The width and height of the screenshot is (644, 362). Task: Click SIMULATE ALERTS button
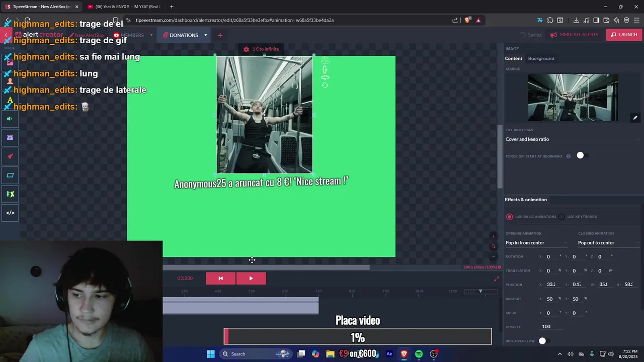(574, 35)
